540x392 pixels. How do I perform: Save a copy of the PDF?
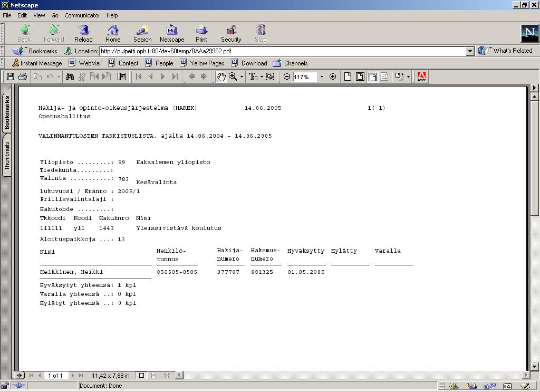11,77
